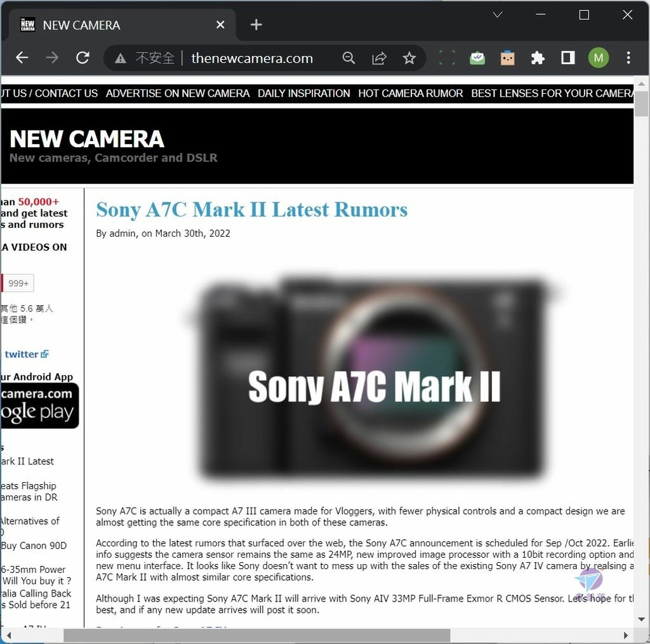Minimize the browser window
The width and height of the screenshot is (650, 644).
(x=541, y=15)
